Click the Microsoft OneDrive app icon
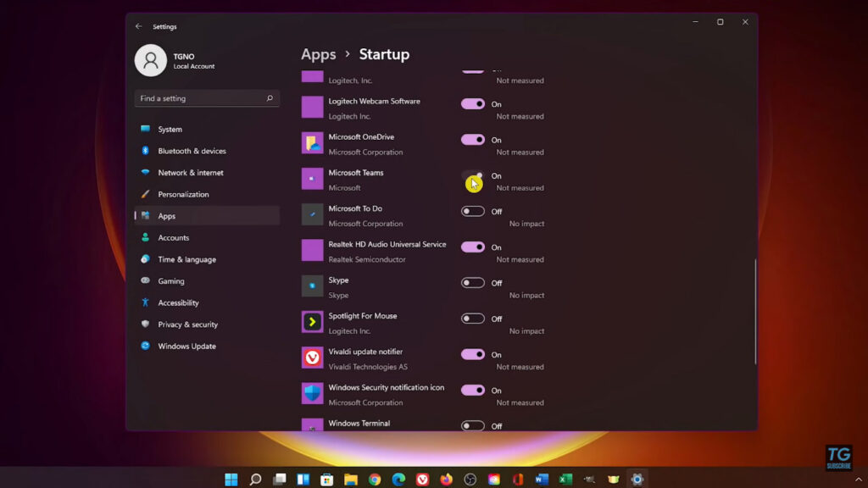Screen dimensions: 868x488 tap(312, 142)
